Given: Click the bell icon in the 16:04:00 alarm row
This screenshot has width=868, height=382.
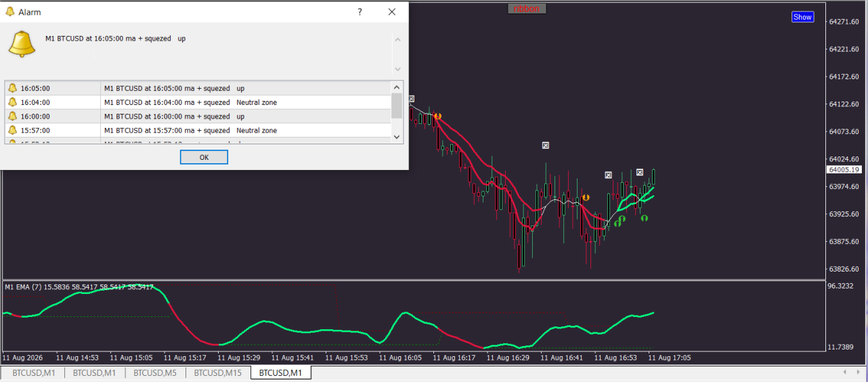Looking at the screenshot, I should [x=12, y=102].
